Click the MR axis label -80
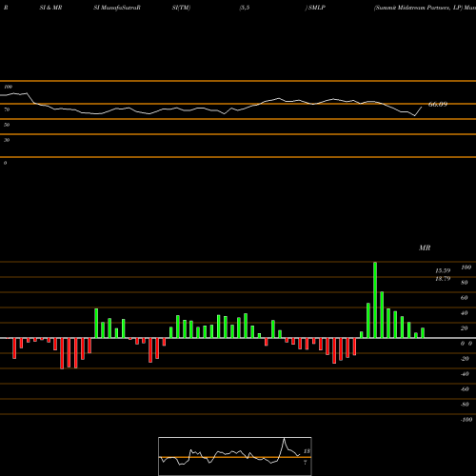This screenshot has width=476, height=476. click(x=465, y=405)
